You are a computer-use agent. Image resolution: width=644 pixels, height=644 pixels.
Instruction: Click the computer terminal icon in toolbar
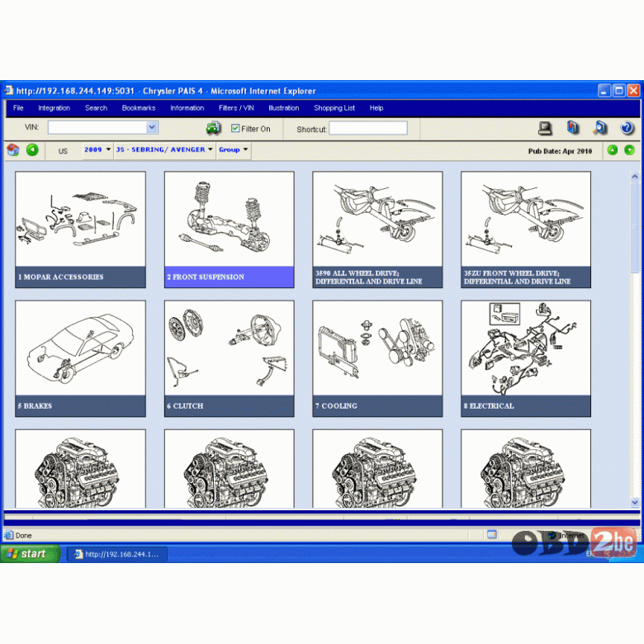545,128
